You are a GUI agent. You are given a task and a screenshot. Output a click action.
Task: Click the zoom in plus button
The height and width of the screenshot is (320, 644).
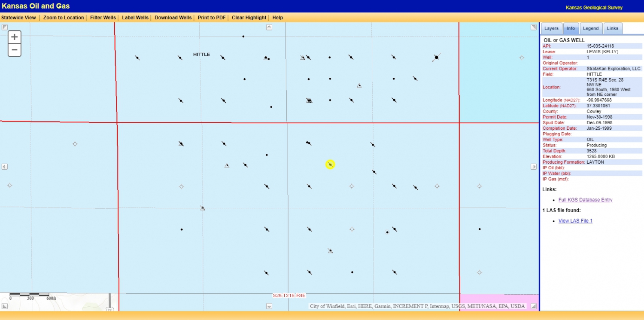click(14, 37)
